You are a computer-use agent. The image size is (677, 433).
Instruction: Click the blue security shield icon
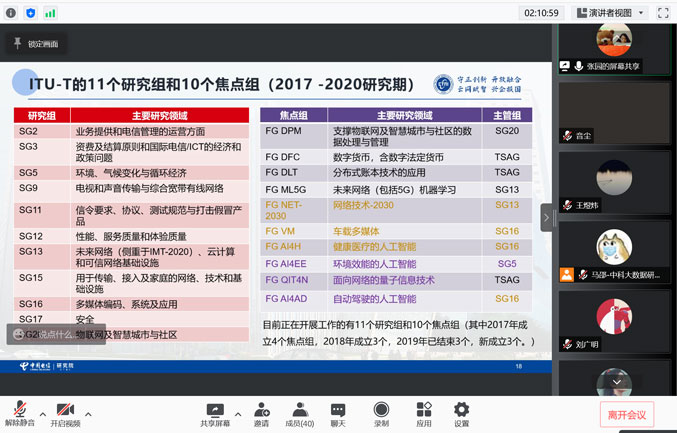(30, 13)
